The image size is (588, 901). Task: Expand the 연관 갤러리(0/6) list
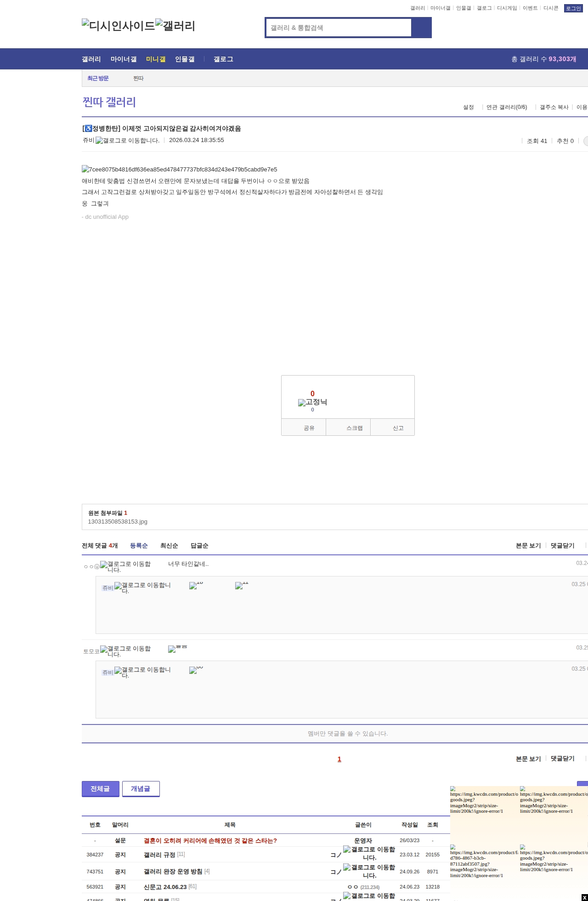[506, 107]
